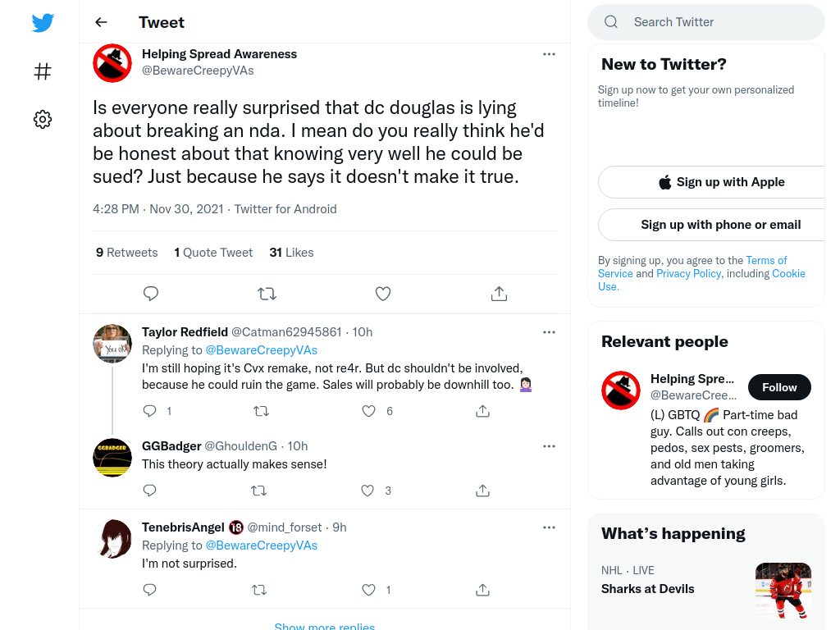Follow Helping Spread Awareness account
840x630 pixels.
coord(779,387)
